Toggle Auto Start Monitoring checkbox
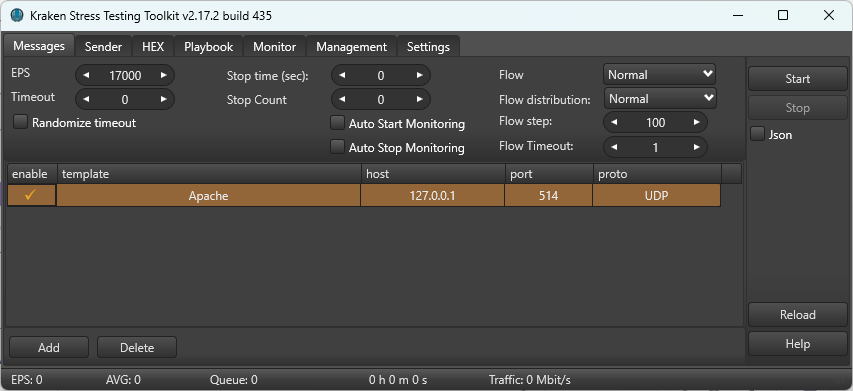Image resolution: width=853 pixels, height=391 pixels. 337,123
